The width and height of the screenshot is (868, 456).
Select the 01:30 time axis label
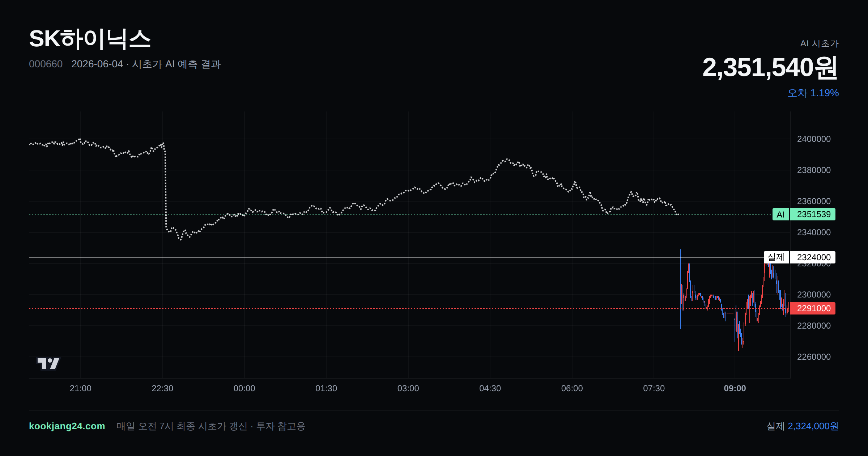(326, 388)
